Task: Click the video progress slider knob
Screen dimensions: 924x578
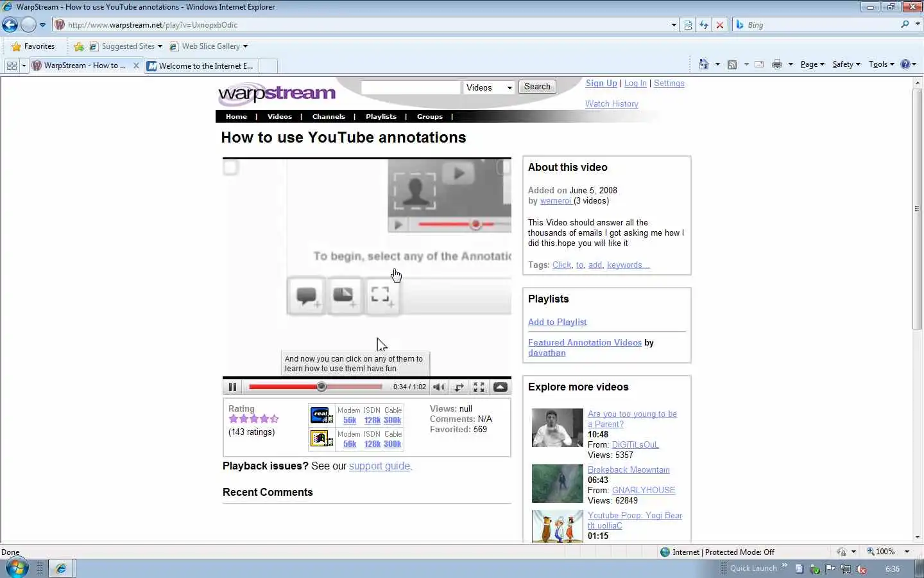Action: coord(321,387)
